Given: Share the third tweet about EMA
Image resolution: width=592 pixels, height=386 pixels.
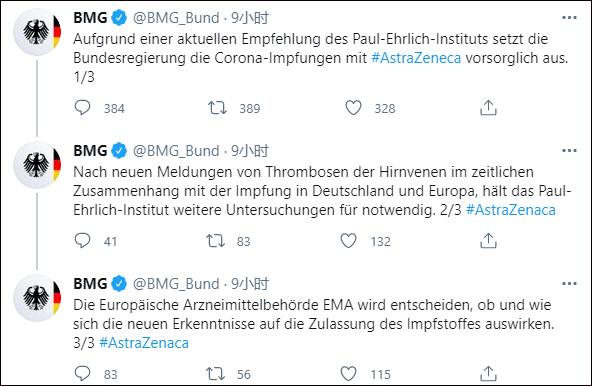Looking at the screenshot, I should 488,374.
